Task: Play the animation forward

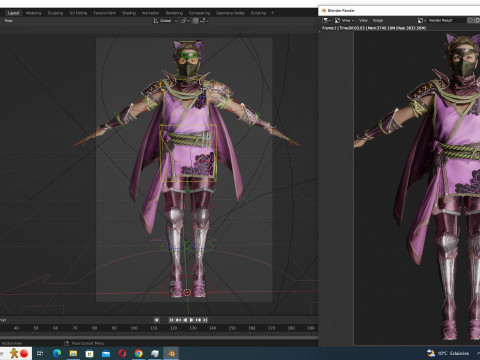Action: pos(191,320)
